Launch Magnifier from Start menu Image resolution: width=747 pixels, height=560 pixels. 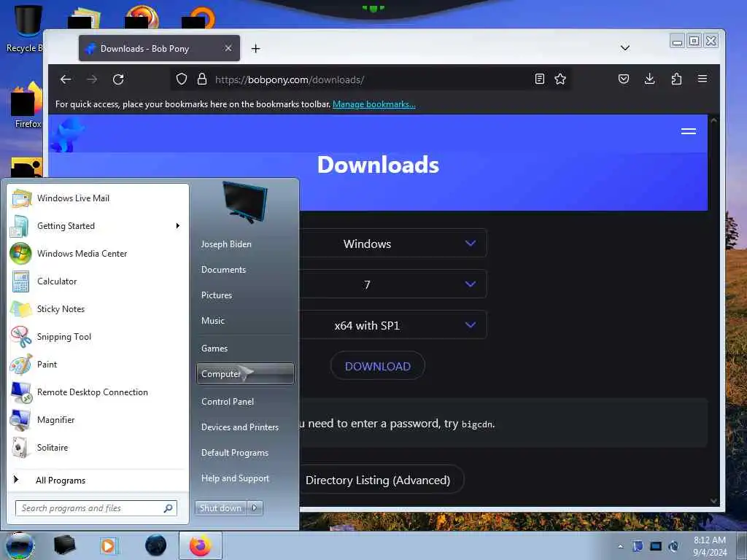pyautogui.click(x=98, y=419)
